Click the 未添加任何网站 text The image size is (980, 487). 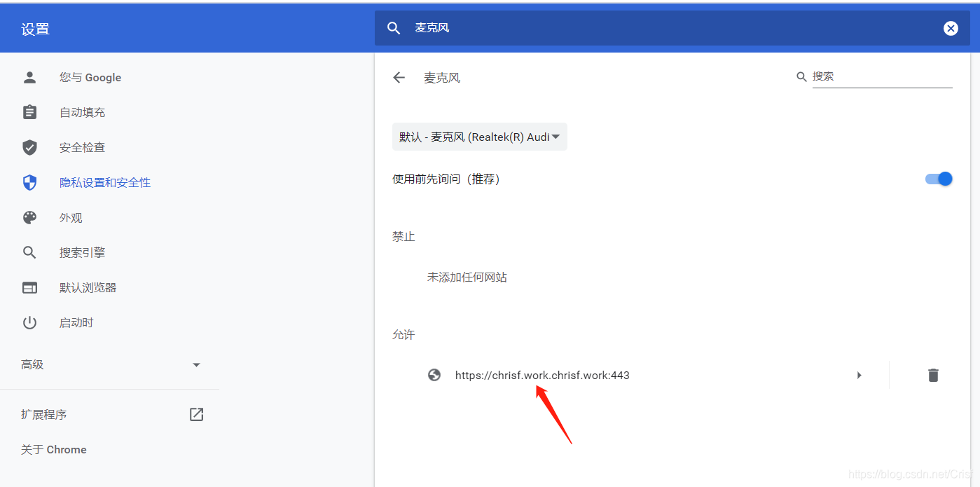(x=467, y=277)
